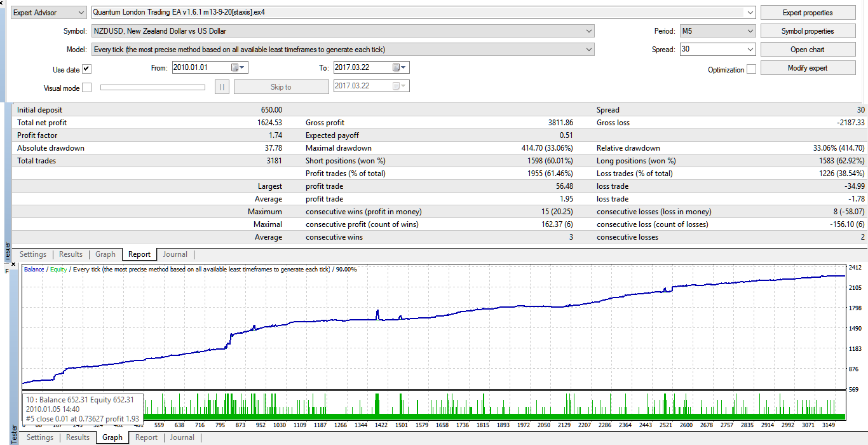Click the Modify expert button

(x=808, y=68)
